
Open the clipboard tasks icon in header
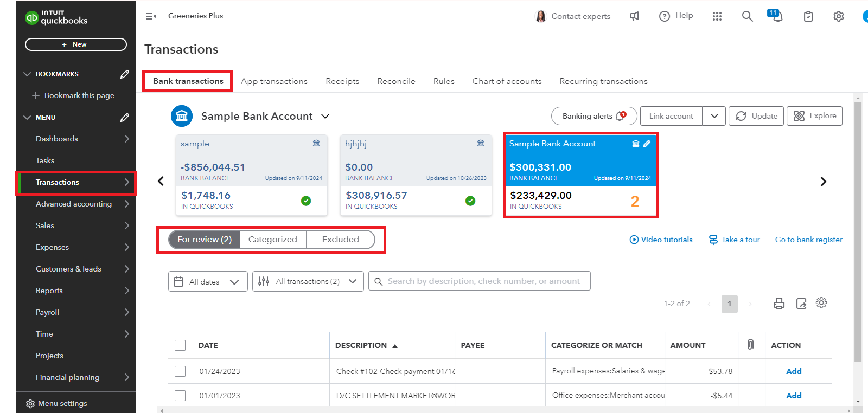click(x=808, y=16)
